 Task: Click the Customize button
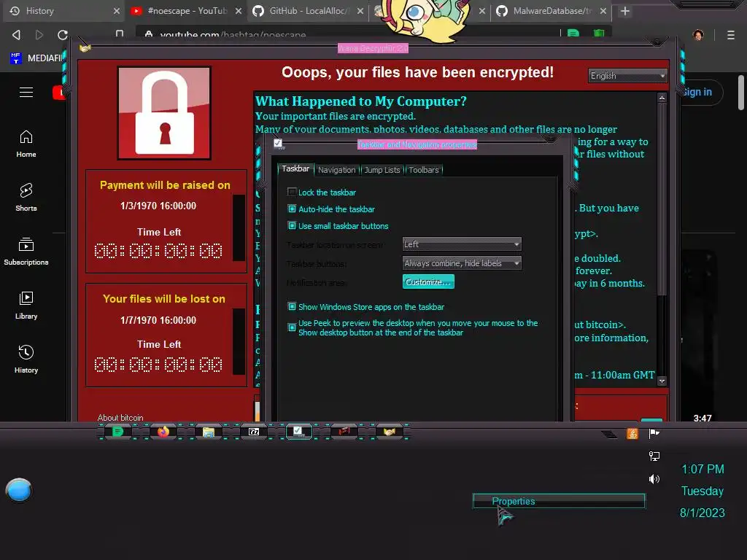pyautogui.click(x=427, y=282)
